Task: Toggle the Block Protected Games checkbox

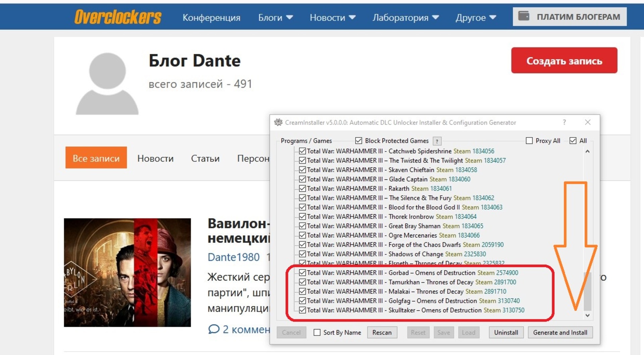Action: click(x=359, y=141)
